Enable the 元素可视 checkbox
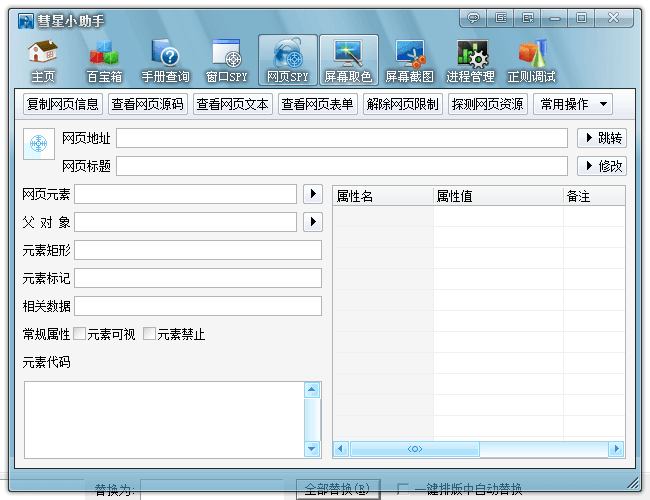The image size is (650, 500). 80,334
